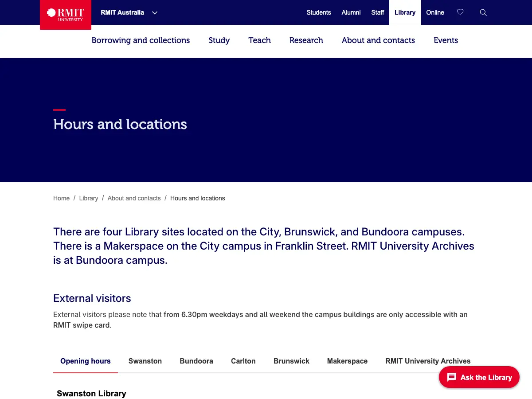Open the Events menu

(446, 40)
